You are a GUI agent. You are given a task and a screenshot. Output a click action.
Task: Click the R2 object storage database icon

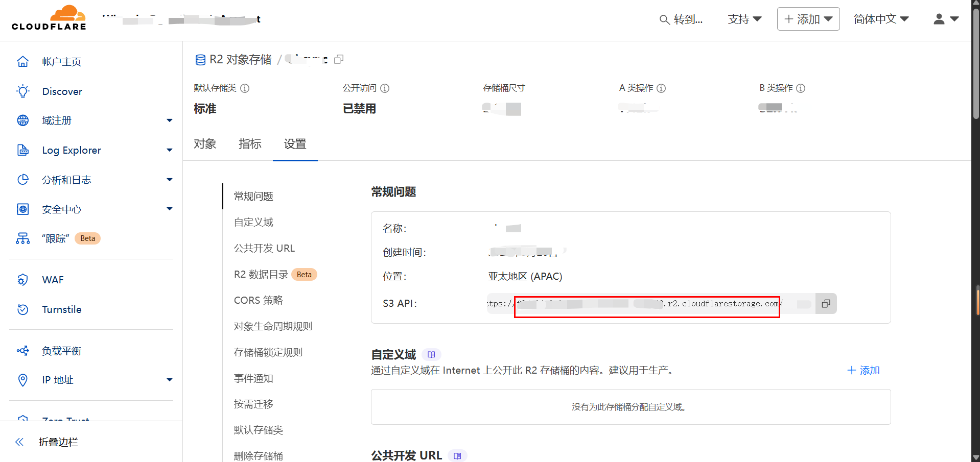(x=200, y=60)
